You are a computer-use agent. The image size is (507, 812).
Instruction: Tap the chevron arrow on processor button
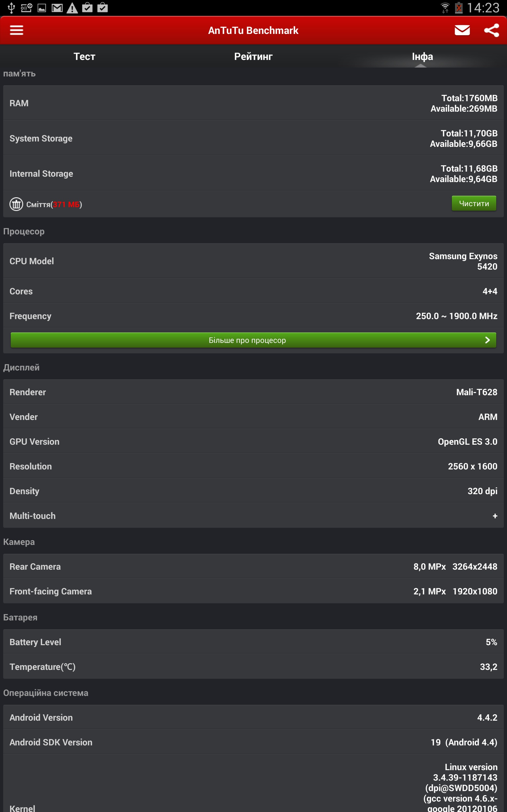click(487, 340)
